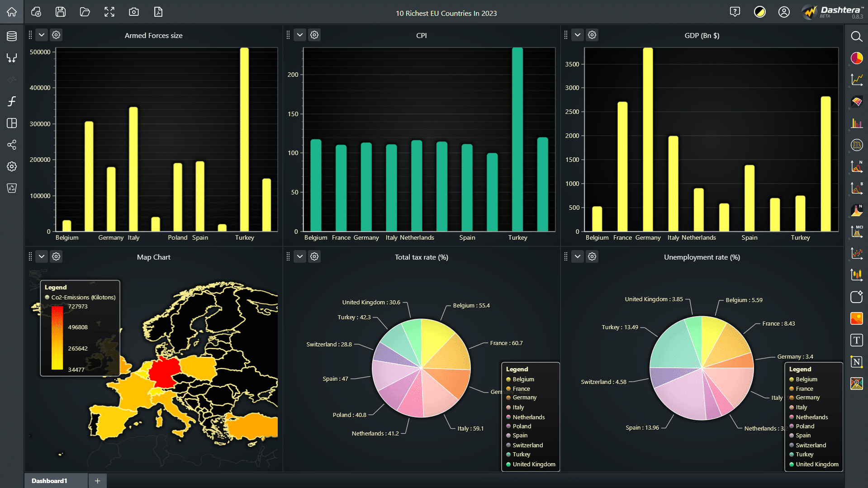
Task: Add a new dashboard tab
Action: (x=97, y=481)
